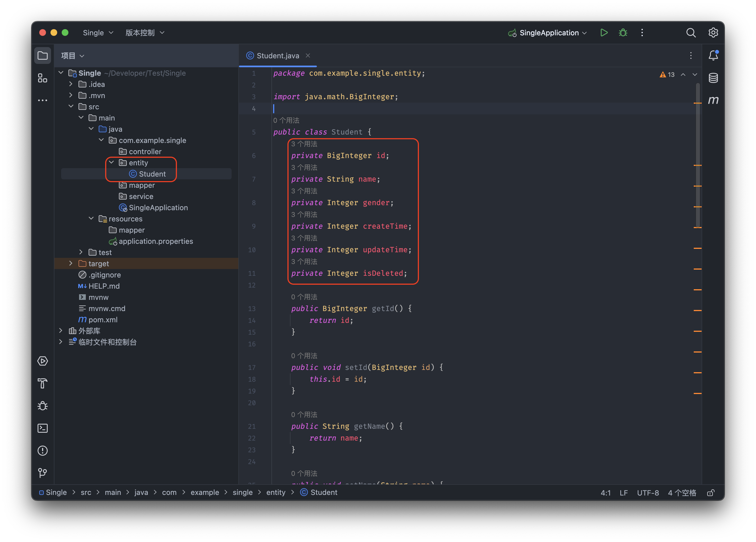Collapse the entity package folder
The width and height of the screenshot is (756, 542).
112,163
